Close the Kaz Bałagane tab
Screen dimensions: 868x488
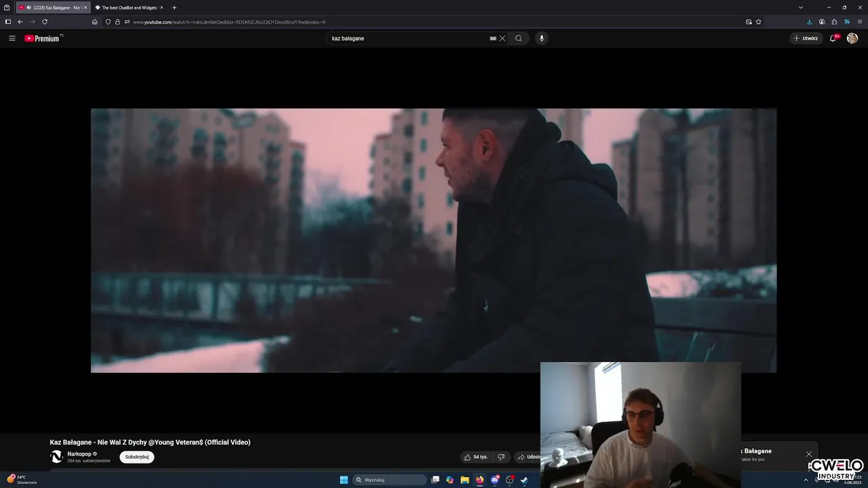pyautogui.click(x=85, y=7)
